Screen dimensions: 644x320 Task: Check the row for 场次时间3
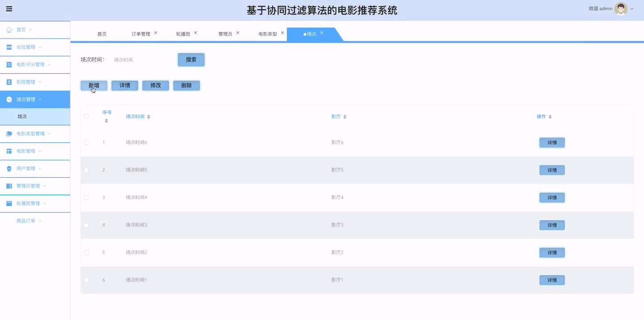(x=86, y=225)
